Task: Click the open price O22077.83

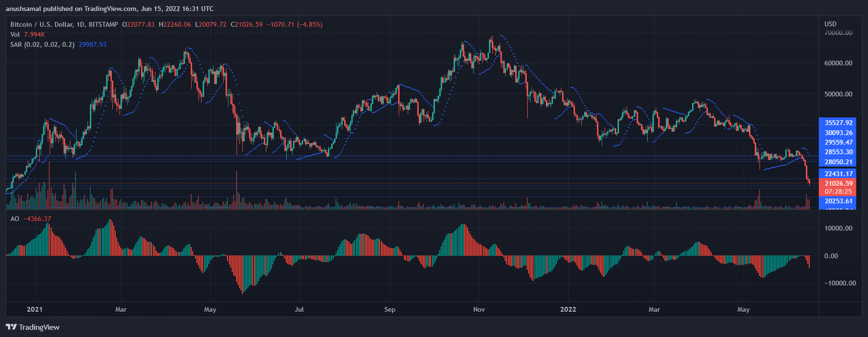Action: [x=138, y=24]
